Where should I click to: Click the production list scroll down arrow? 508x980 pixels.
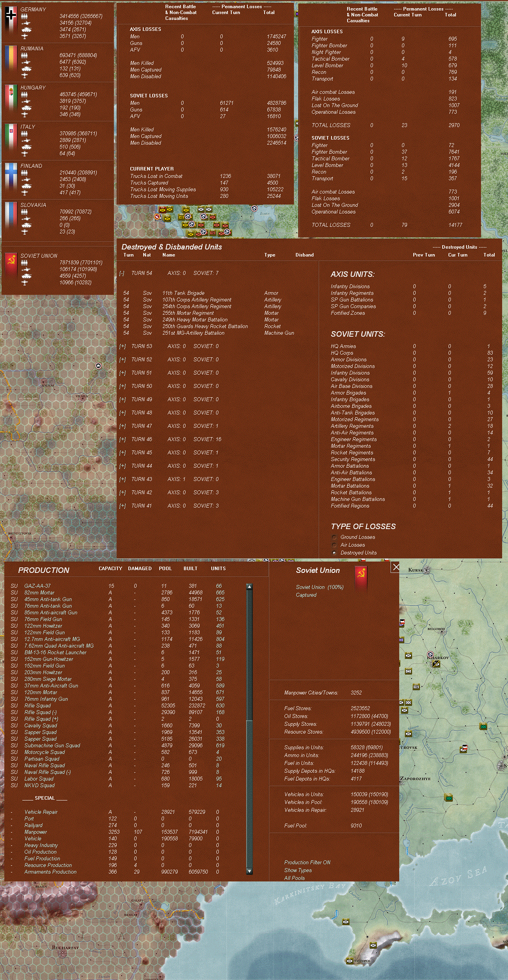coord(249,872)
